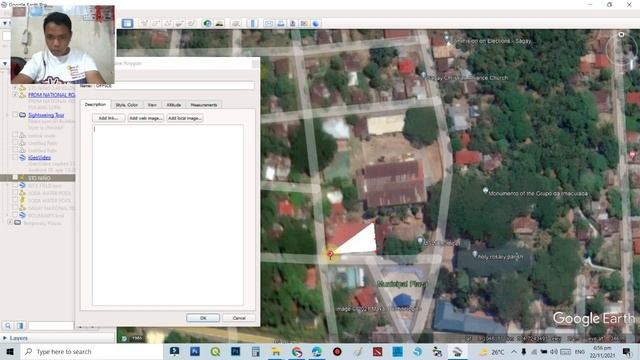Select Temporary Places in the tree
This screenshot has height=360, width=640.
coord(42,223)
